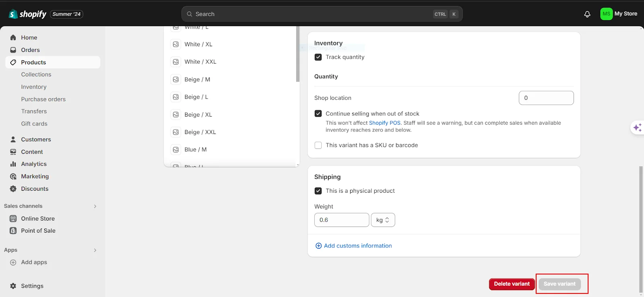
Task: Check This variant has a SKU or barcode
Action: coord(318,145)
